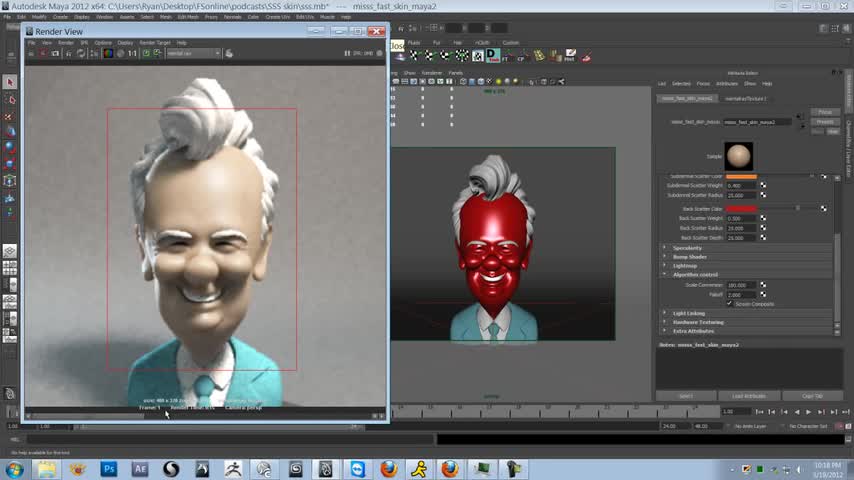Viewport: 854px width, 480px height.
Task: Open render settings icon in Render View
Action: point(94,53)
